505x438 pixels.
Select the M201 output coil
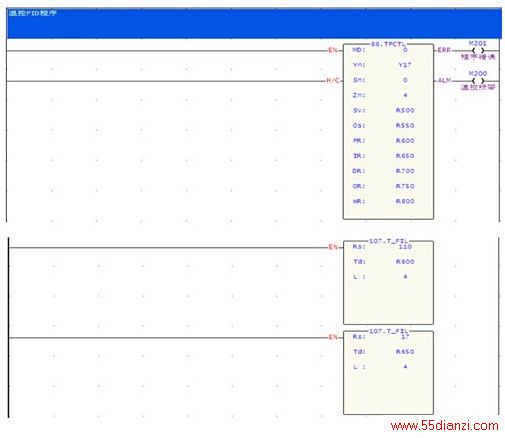pyautogui.click(x=478, y=51)
